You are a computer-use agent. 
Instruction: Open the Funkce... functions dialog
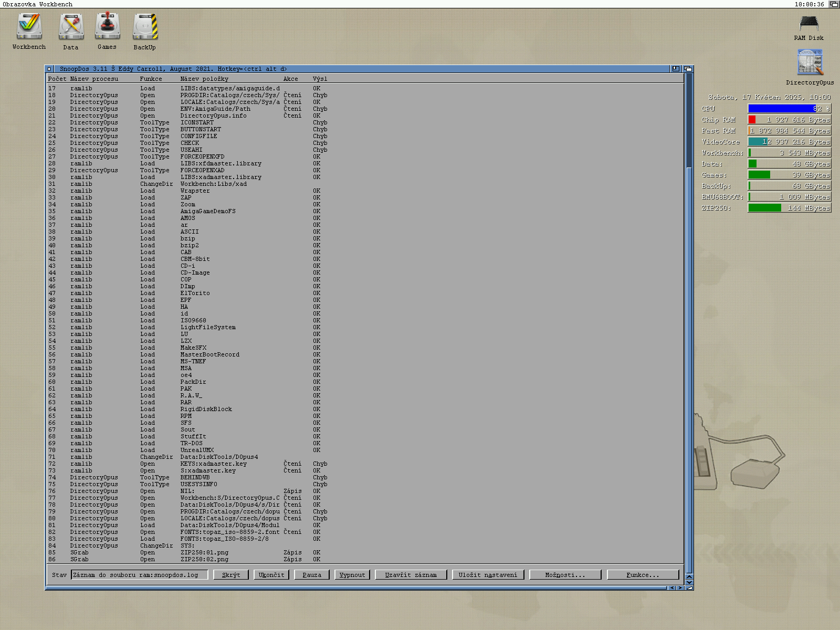click(x=643, y=575)
